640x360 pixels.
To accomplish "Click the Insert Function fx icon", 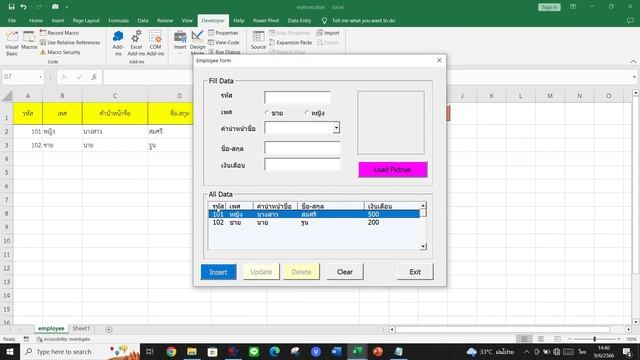I will click(x=94, y=77).
